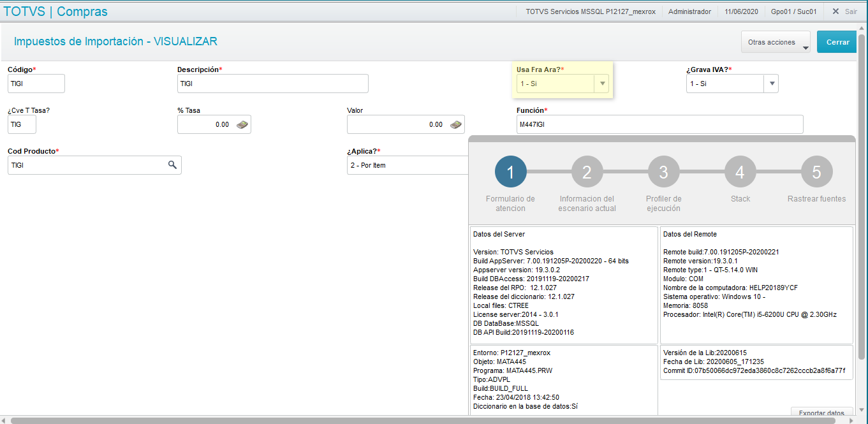Click the DB DataBase:MSSQL line
Screen dimensions: 868x424
point(506,323)
